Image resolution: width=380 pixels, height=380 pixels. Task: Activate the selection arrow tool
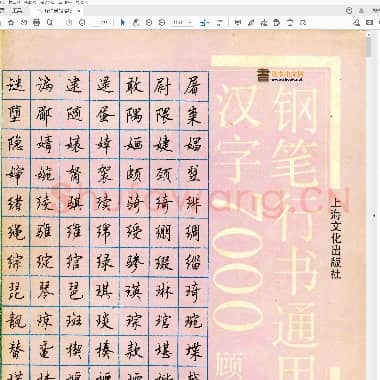pyautogui.click(x=123, y=23)
